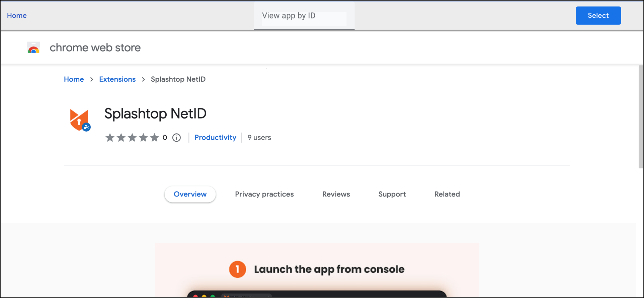Switch to the Related tab
644x298 pixels.
coord(447,194)
